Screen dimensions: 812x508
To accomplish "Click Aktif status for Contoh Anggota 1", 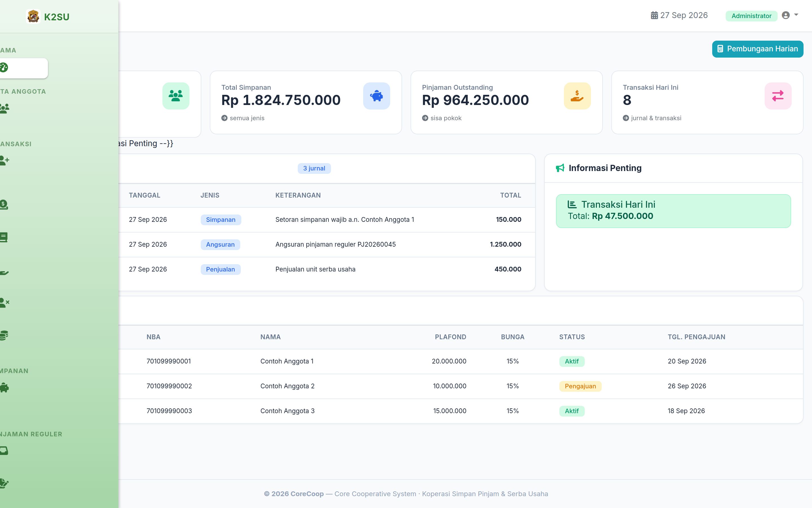I will point(572,362).
